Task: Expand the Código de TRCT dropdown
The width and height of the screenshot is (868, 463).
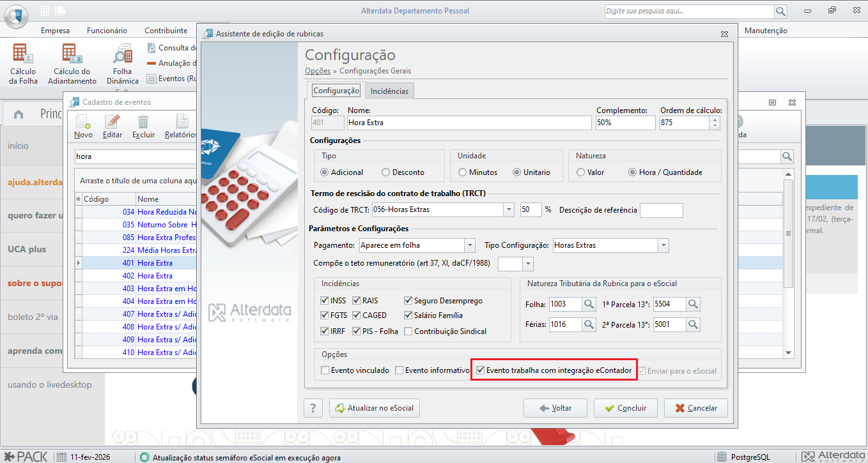Action: [508, 209]
